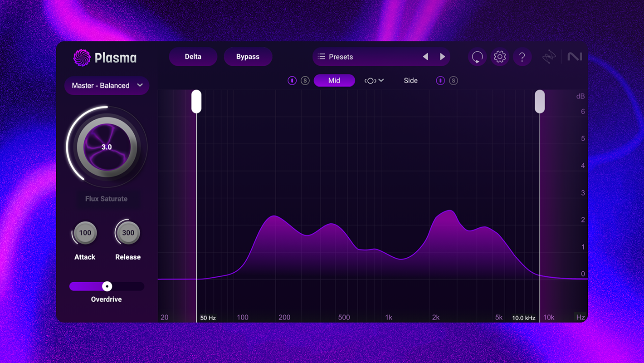Click the 50 Hz low cutoff value field
Image resolution: width=644 pixels, height=363 pixels.
pos(208,318)
